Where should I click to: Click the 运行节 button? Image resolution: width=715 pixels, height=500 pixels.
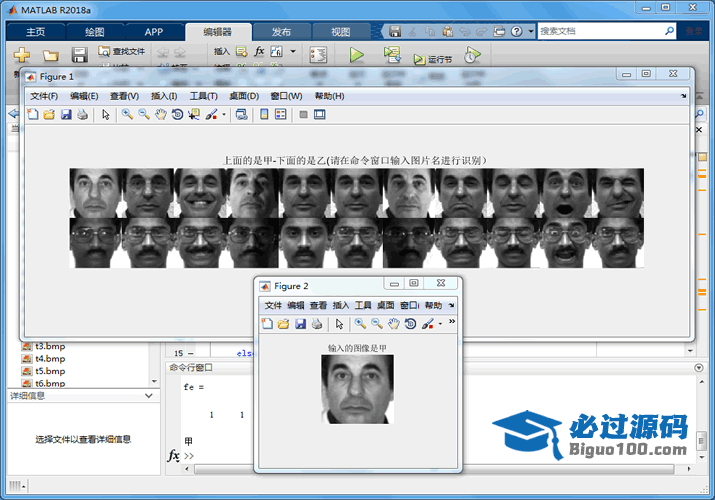tap(433, 59)
